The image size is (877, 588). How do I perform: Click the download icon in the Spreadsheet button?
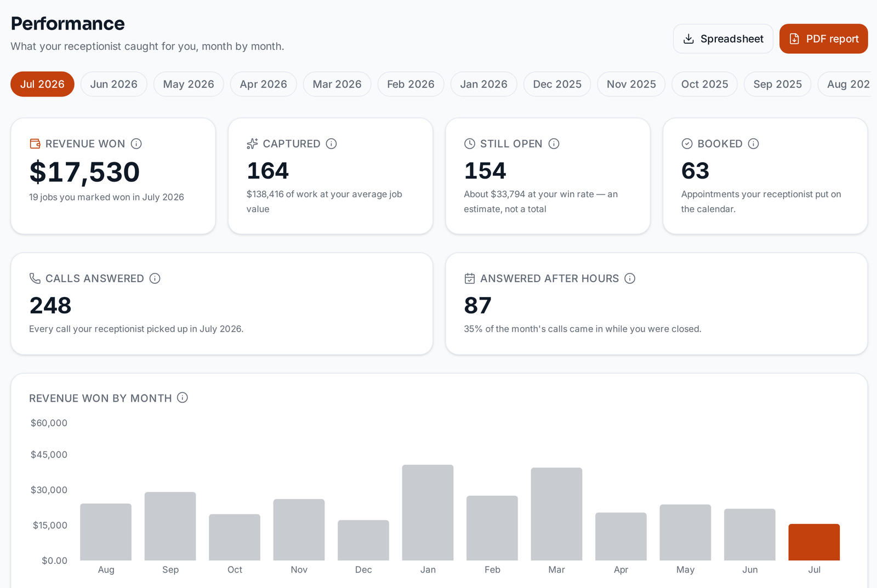tap(688, 39)
